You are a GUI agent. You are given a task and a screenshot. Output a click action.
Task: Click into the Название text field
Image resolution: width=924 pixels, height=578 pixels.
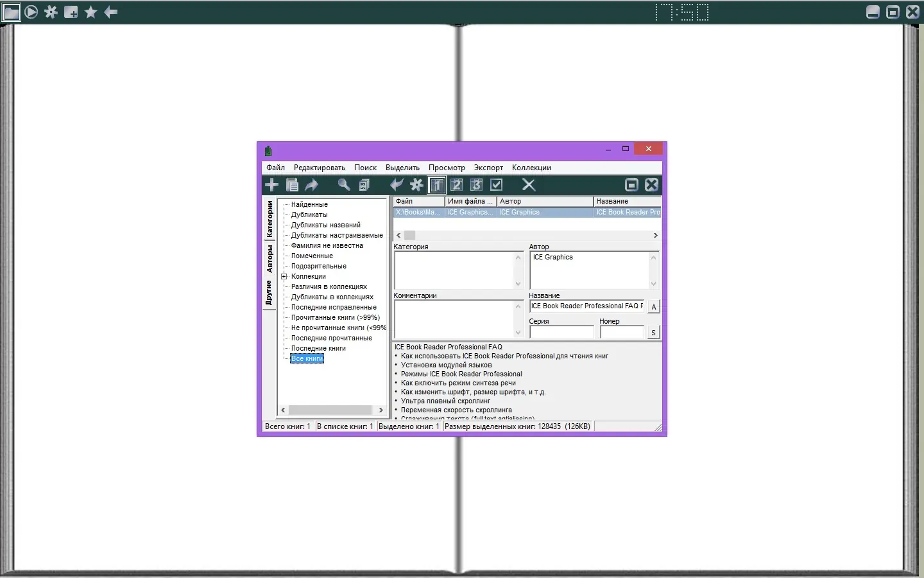[x=587, y=306]
